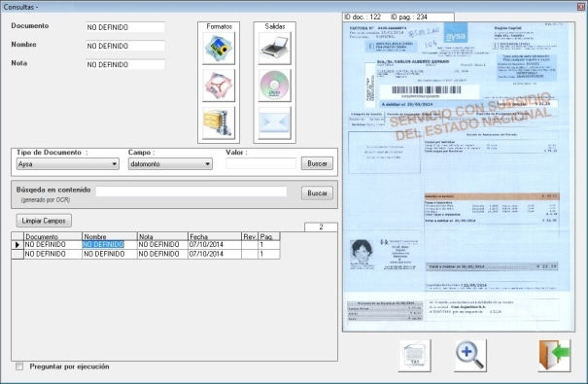Choose the email envelope output icon
Viewport: 588px width, 384px height.
click(274, 123)
